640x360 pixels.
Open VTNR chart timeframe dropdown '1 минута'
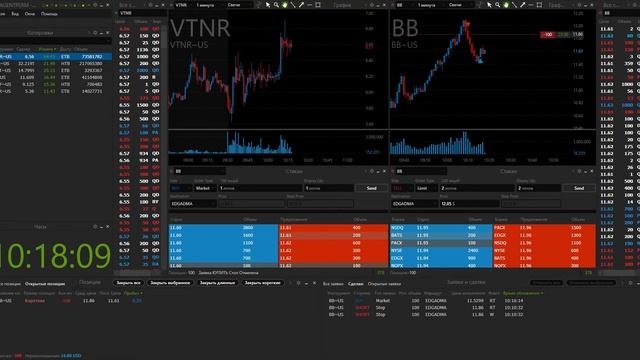point(209,5)
